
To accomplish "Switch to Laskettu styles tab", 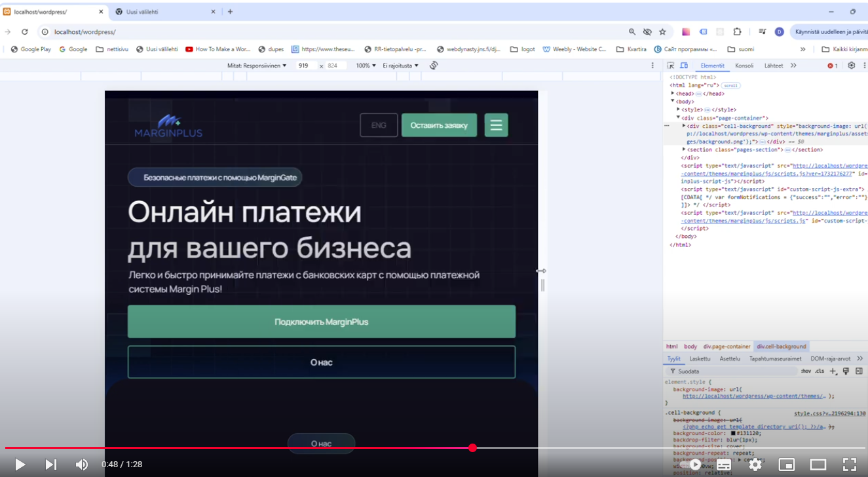I will click(700, 358).
